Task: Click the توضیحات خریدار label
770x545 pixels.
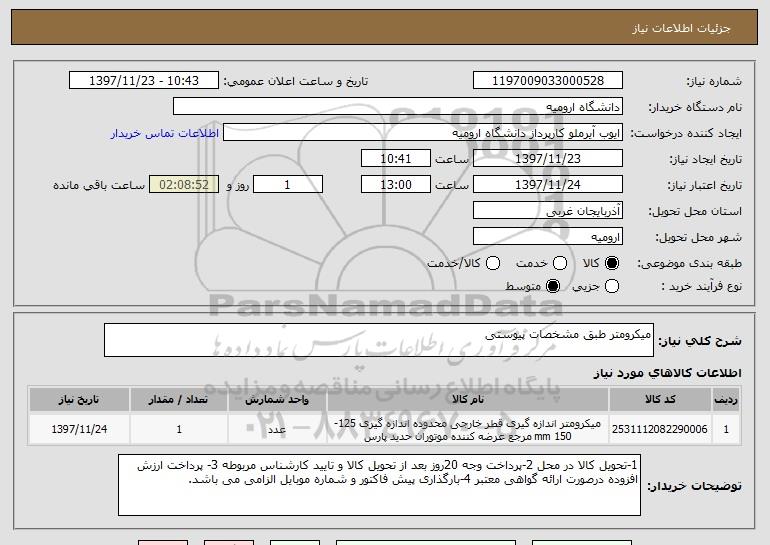Action: (694, 486)
